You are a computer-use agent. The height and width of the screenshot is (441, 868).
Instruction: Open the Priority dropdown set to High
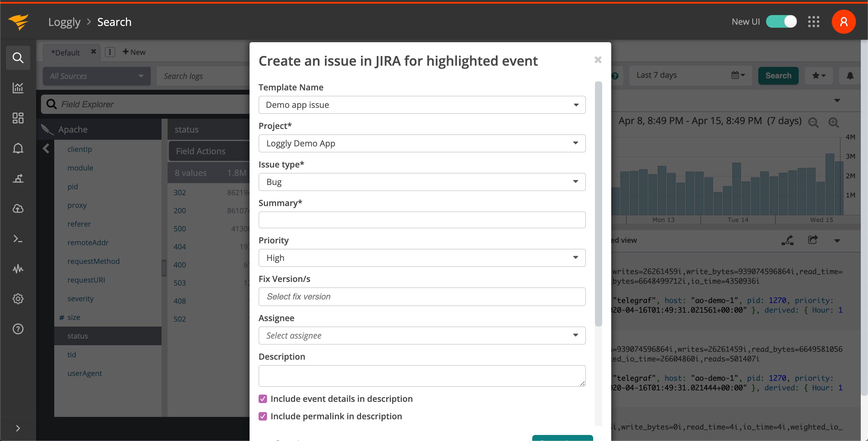coord(422,258)
